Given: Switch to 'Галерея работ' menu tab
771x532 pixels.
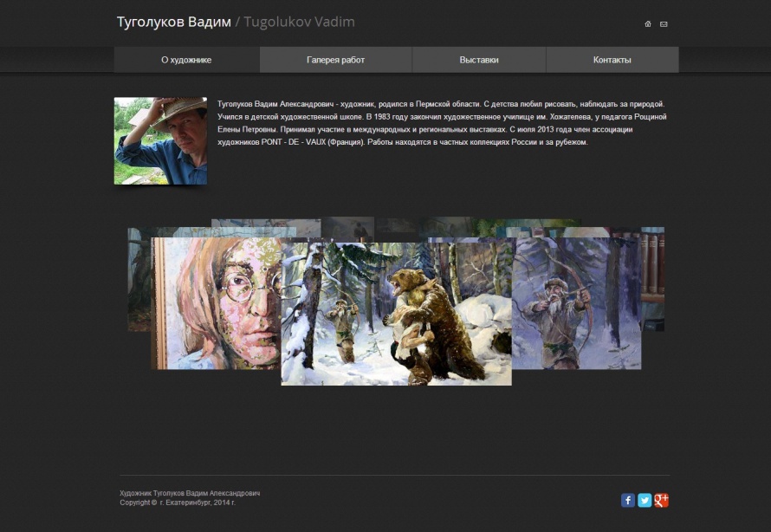Looking at the screenshot, I should pos(336,60).
